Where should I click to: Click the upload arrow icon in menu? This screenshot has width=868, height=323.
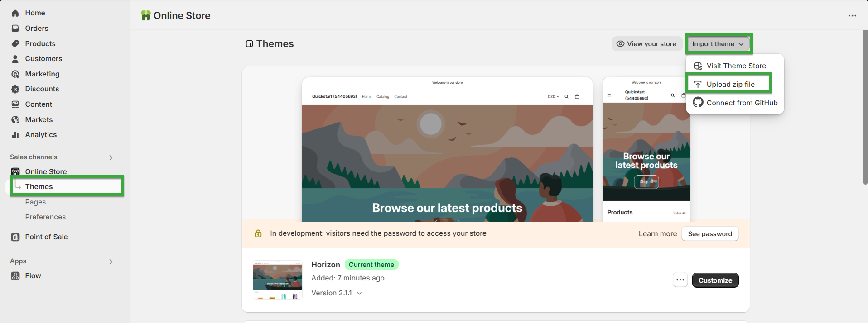click(698, 85)
